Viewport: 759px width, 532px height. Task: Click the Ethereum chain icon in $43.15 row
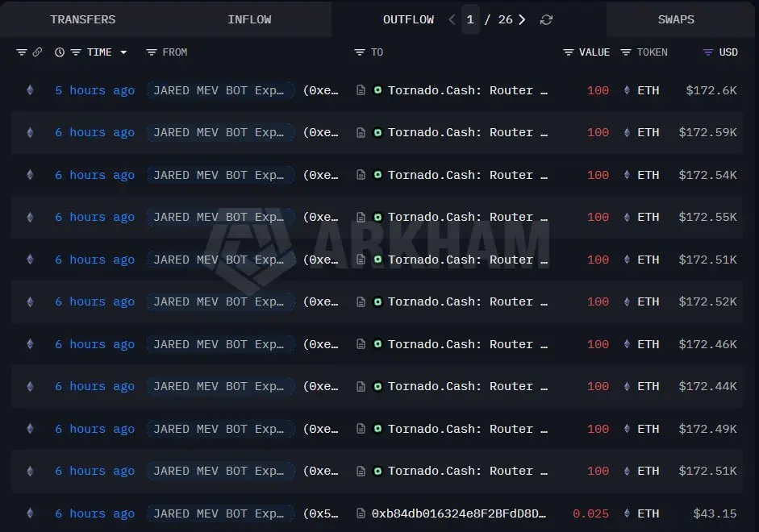pos(30,513)
